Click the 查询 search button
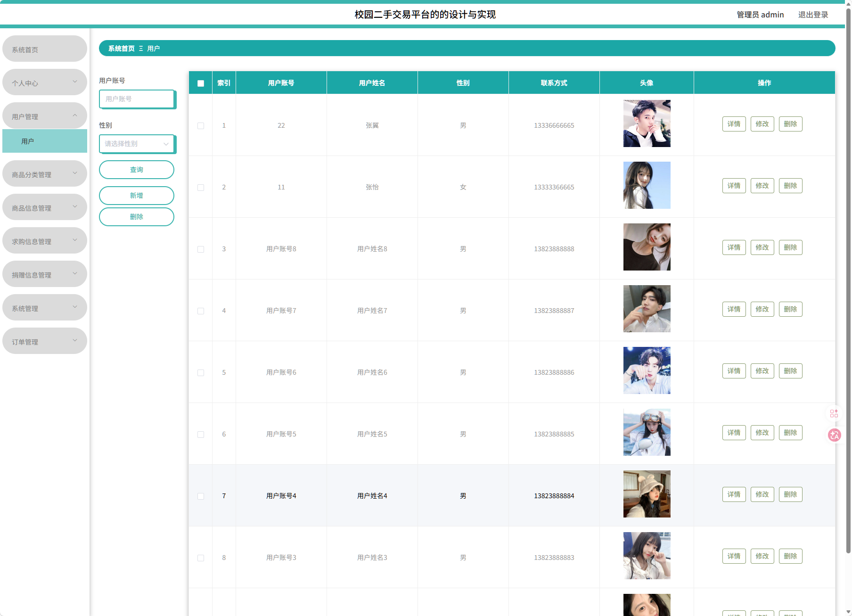The image size is (852, 616). coord(137,170)
